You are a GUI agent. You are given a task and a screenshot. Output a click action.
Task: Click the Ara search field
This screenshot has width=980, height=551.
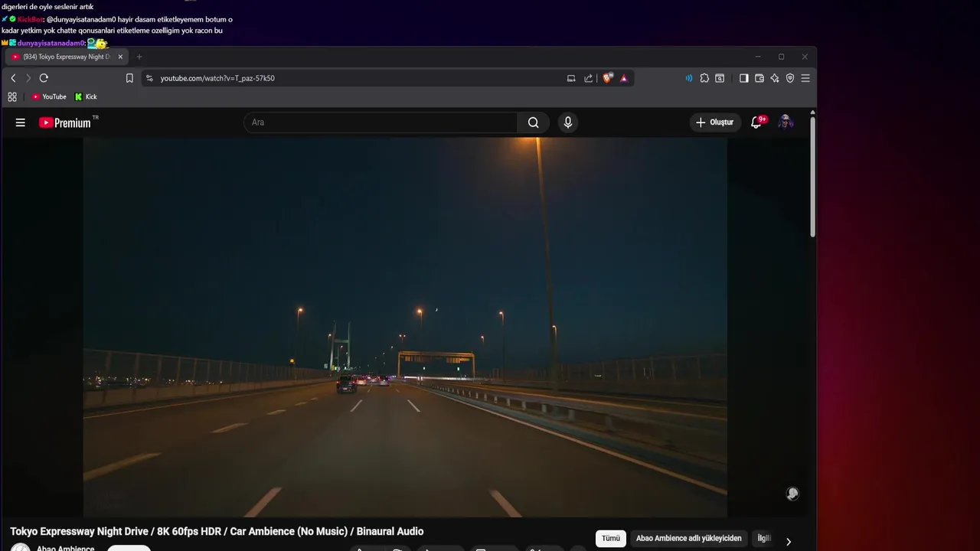[x=381, y=122]
